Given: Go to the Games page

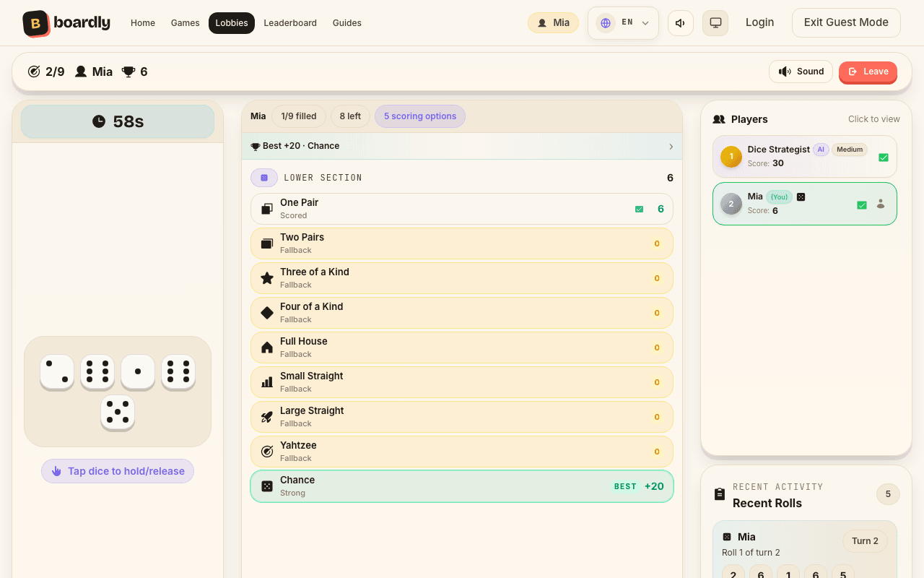Looking at the screenshot, I should point(186,23).
